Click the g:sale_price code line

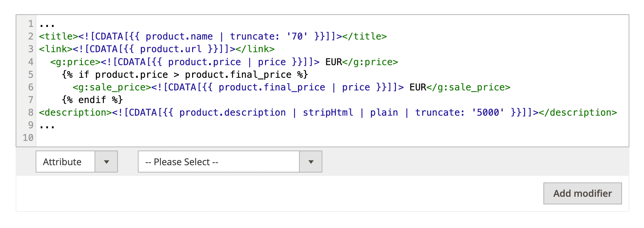(291, 87)
